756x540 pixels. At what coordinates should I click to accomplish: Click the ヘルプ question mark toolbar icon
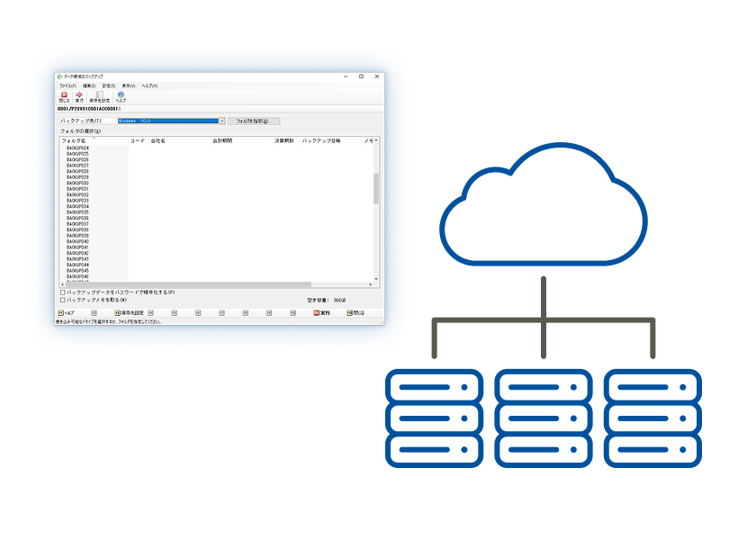[121, 95]
